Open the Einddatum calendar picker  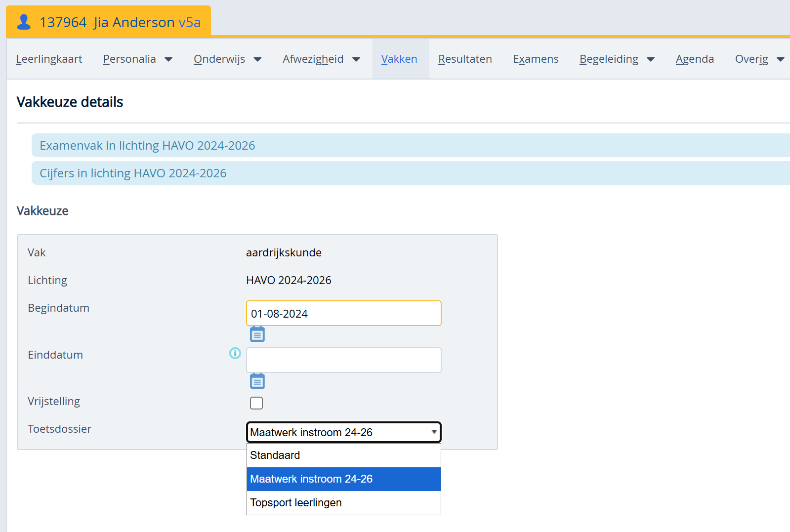[x=257, y=381]
